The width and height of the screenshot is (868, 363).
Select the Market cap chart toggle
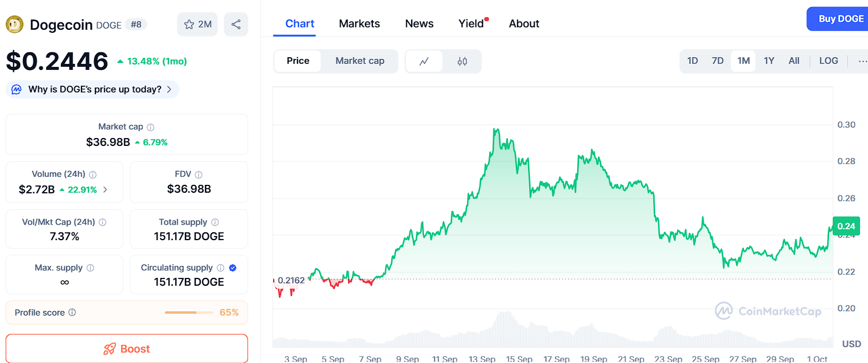(x=359, y=61)
